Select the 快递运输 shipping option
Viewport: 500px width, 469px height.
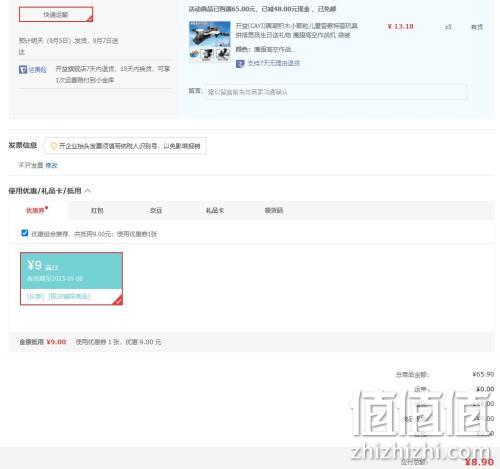tap(56, 14)
